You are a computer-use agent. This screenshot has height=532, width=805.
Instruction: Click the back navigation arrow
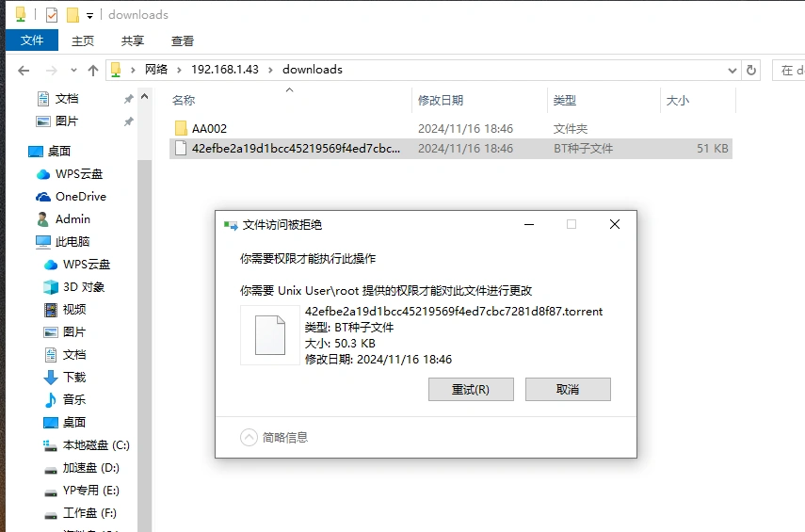pos(24,70)
